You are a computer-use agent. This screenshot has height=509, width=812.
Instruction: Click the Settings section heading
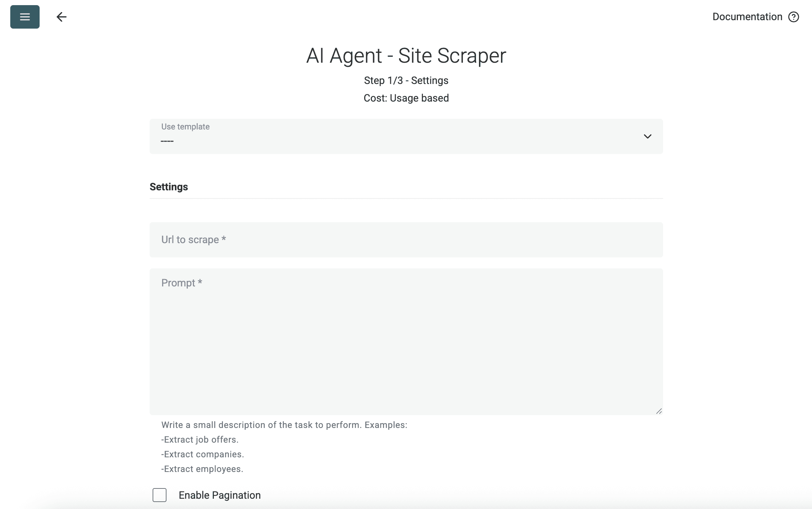point(168,186)
